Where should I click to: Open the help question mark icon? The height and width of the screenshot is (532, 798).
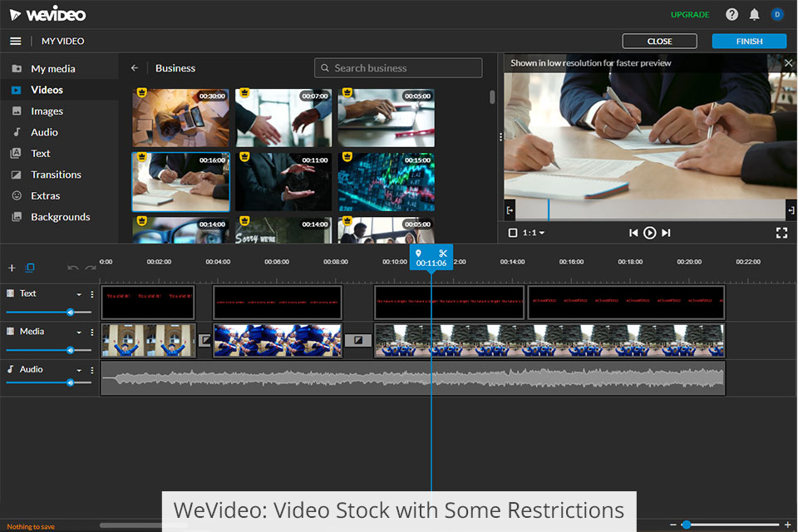click(731, 14)
